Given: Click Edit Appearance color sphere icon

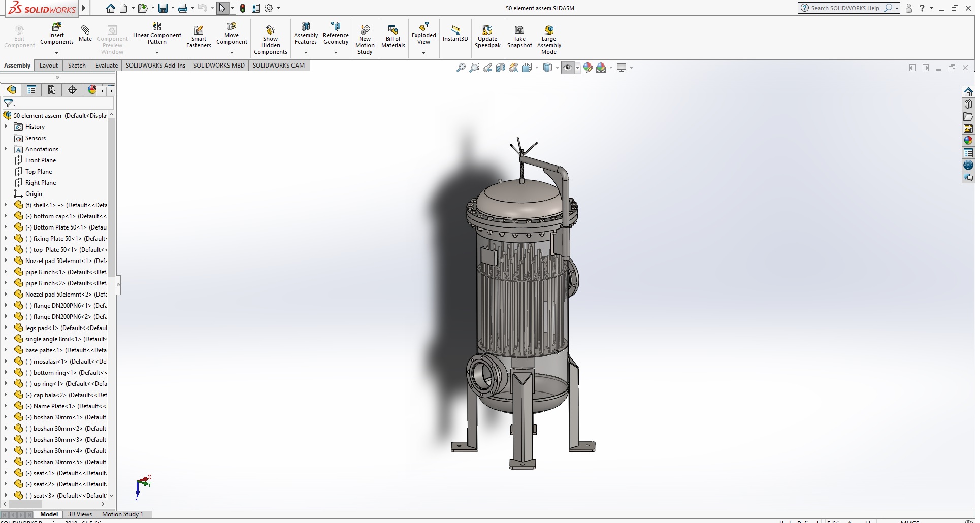Looking at the screenshot, I should click(x=588, y=68).
